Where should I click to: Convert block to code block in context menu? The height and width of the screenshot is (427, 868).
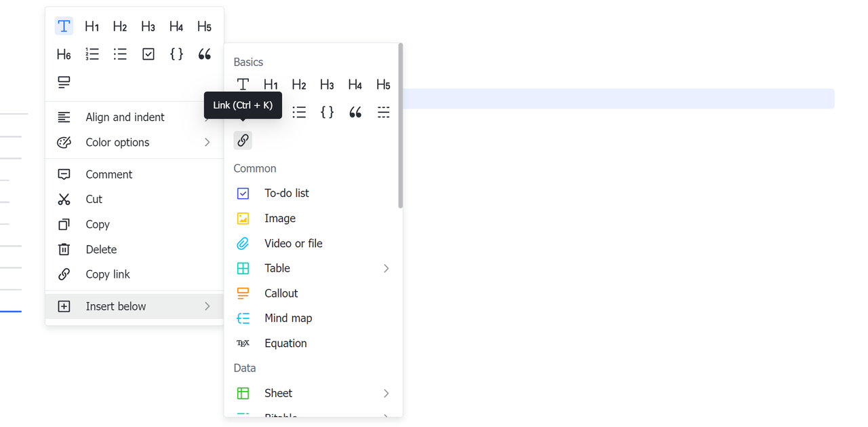(176, 54)
